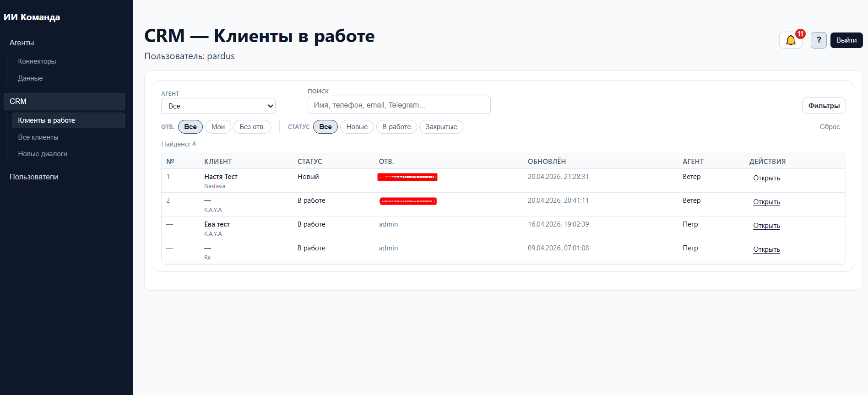The image size is (868, 395).
Task: Click agent Ветер in first row
Action: tap(691, 177)
